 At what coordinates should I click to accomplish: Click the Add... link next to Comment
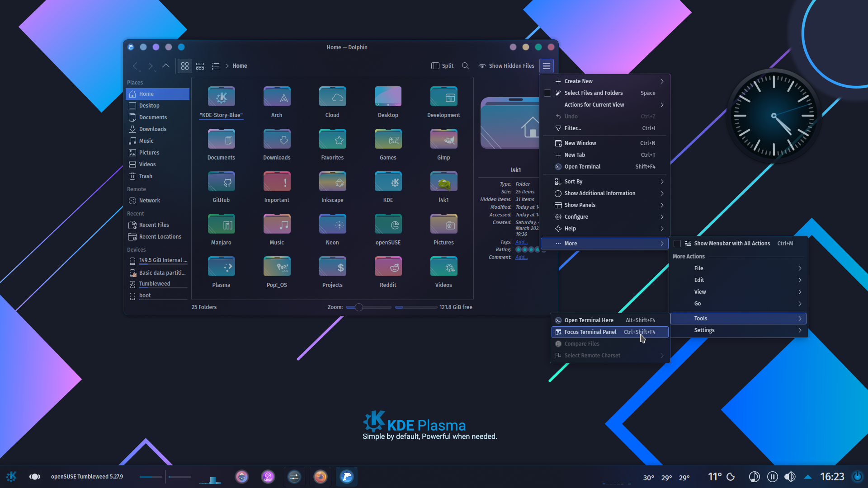[x=521, y=258]
